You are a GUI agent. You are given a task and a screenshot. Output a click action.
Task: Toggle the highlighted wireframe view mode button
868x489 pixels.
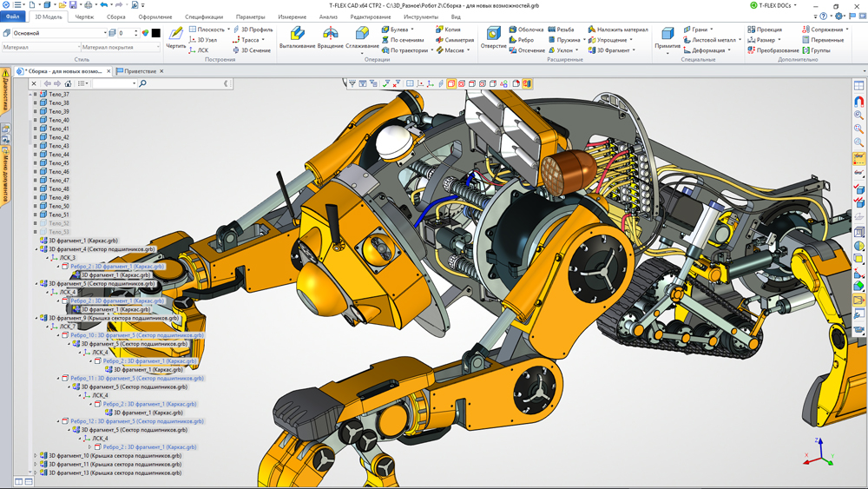click(451, 84)
